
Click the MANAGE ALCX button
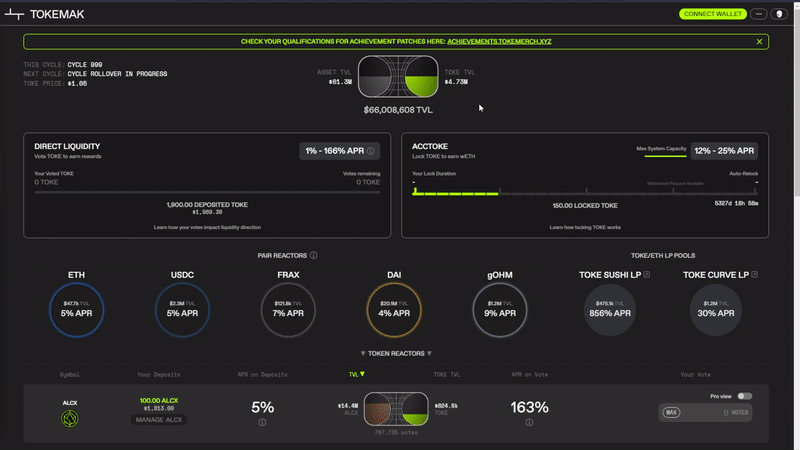pyautogui.click(x=159, y=419)
